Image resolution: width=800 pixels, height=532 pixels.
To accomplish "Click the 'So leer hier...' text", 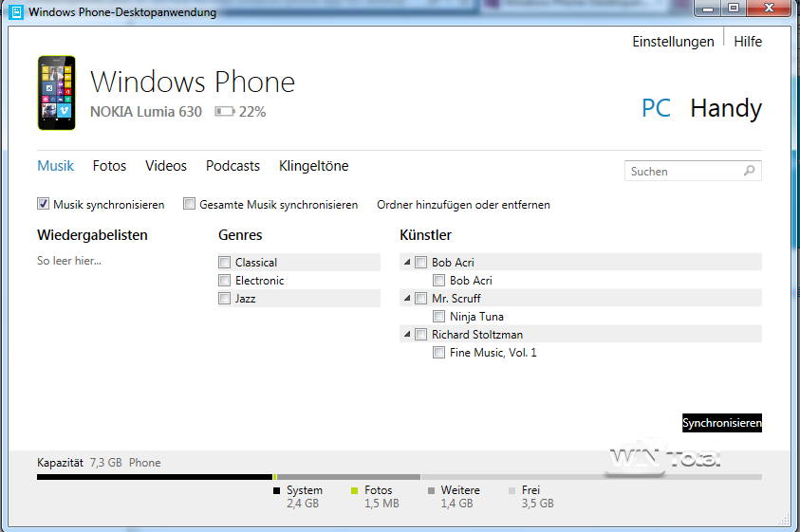I will [69, 261].
